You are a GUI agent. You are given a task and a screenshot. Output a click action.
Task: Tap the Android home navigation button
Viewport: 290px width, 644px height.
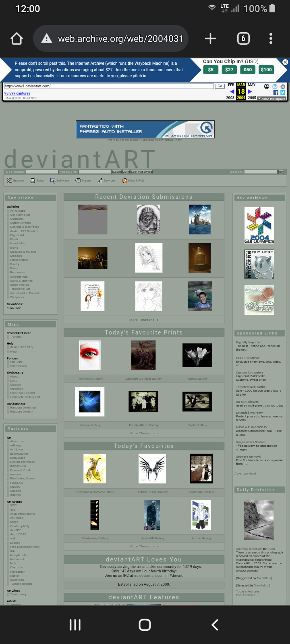tap(145, 625)
